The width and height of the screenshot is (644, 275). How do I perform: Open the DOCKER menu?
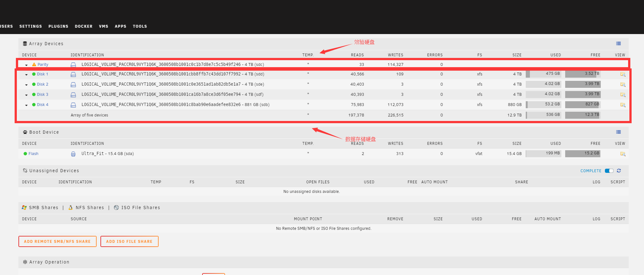(84, 26)
